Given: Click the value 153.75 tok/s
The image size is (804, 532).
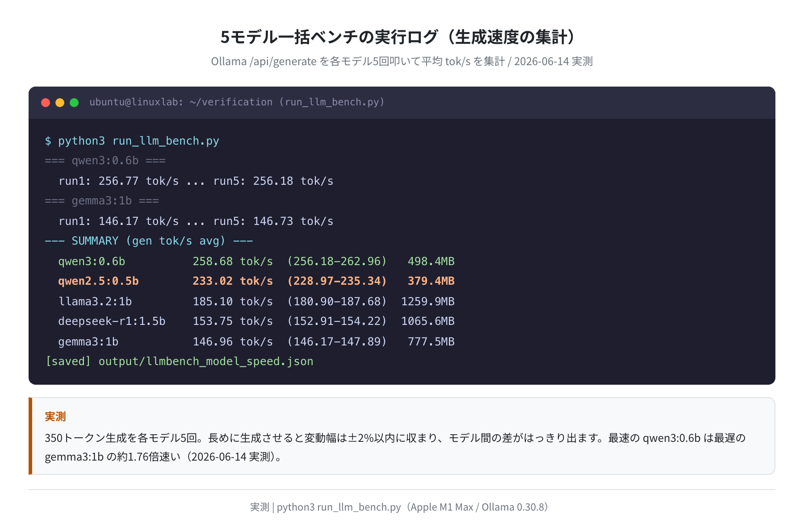Looking at the screenshot, I should [x=233, y=321].
